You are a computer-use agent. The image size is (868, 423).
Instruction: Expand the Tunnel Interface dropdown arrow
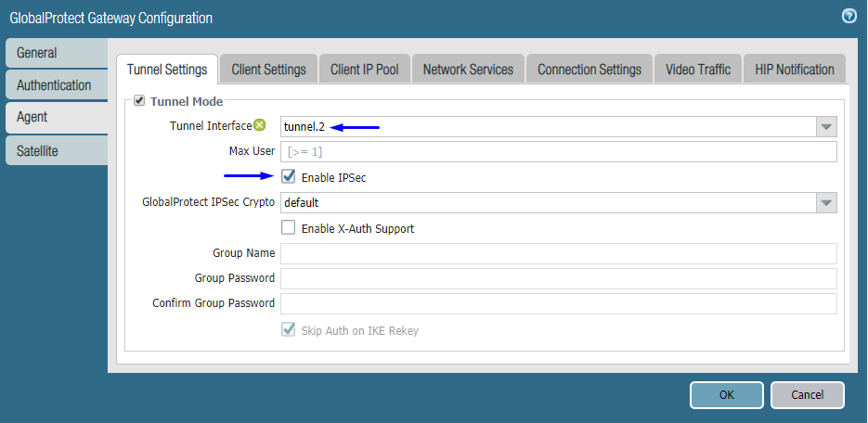point(826,127)
